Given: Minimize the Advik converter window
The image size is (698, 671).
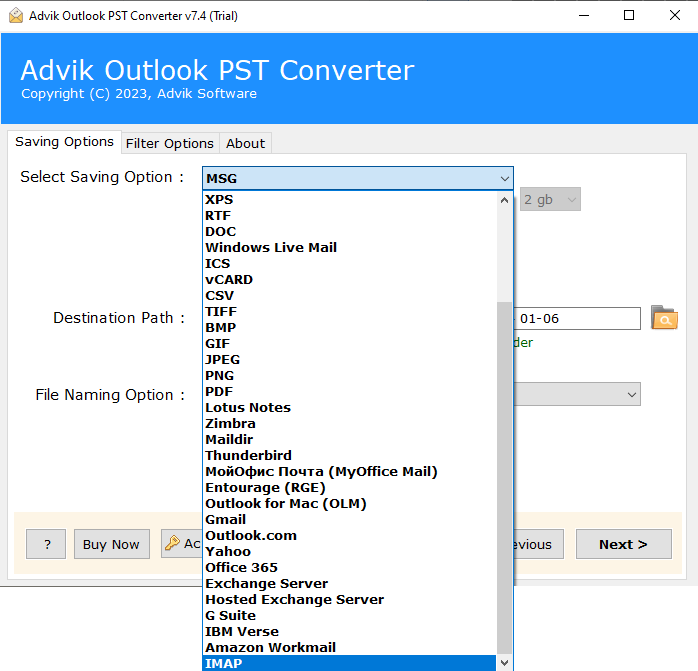Looking at the screenshot, I should [x=584, y=16].
